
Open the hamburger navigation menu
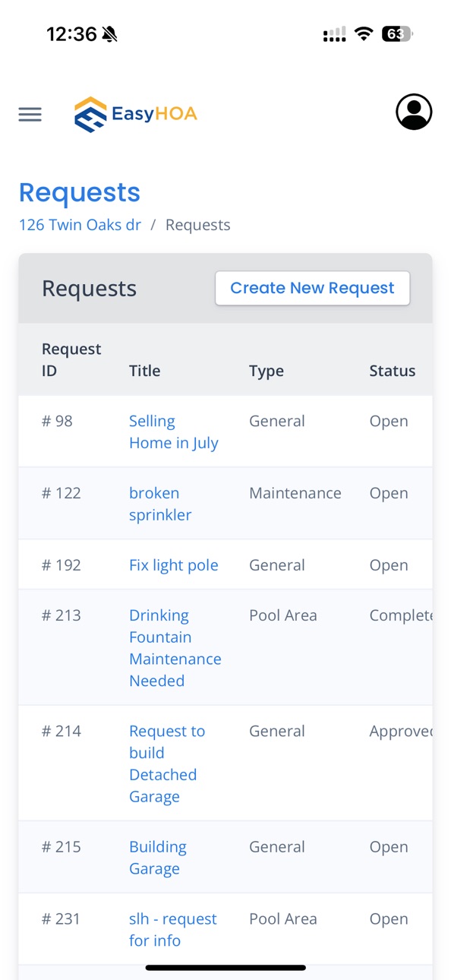pyautogui.click(x=30, y=114)
